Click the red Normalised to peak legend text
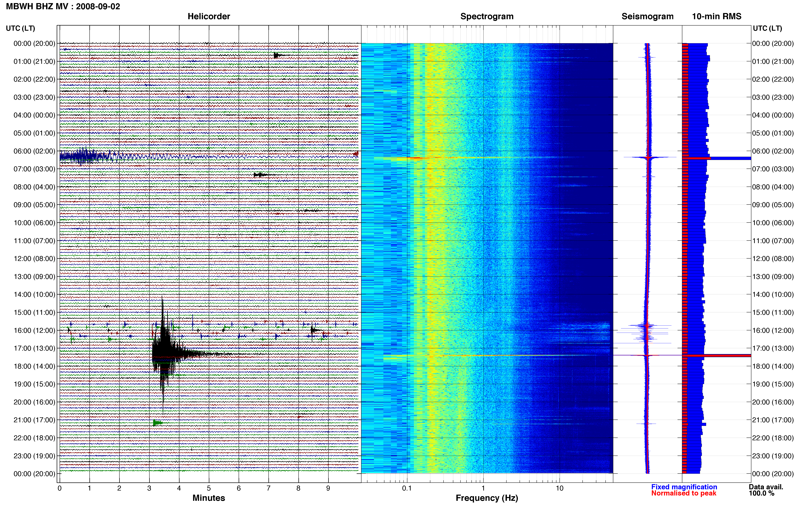812x508 pixels. (684, 493)
